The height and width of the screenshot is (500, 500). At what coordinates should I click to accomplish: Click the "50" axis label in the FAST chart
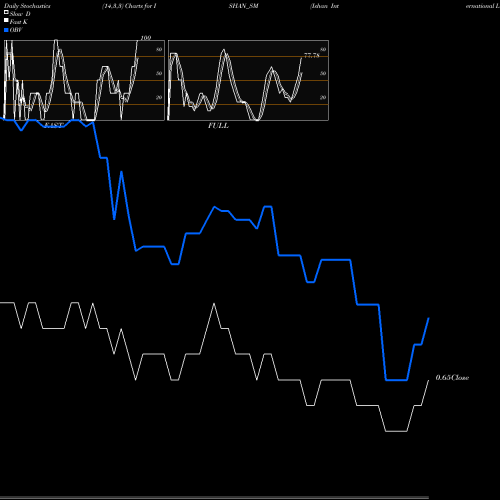pyautogui.click(x=159, y=73)
